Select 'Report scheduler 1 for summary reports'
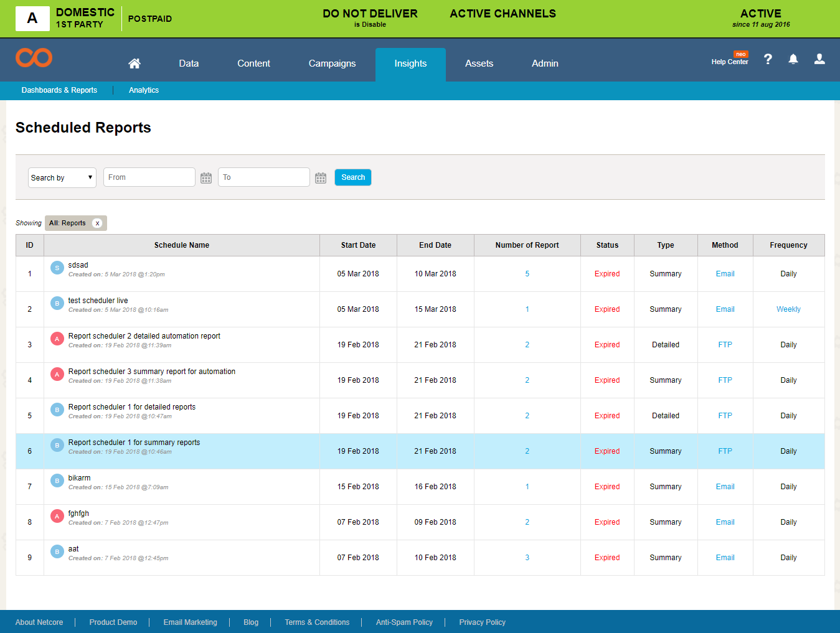840x633 pixels. point(134,443)
